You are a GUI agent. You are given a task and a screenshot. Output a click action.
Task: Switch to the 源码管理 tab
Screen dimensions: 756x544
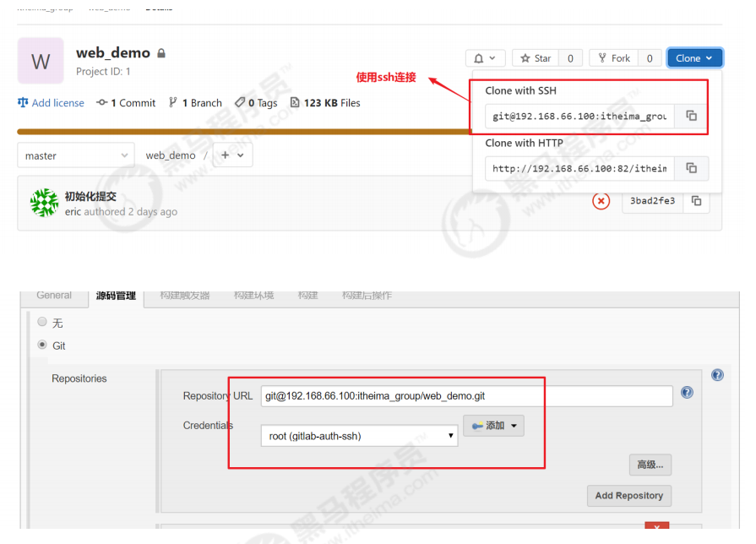coord(116,296)
